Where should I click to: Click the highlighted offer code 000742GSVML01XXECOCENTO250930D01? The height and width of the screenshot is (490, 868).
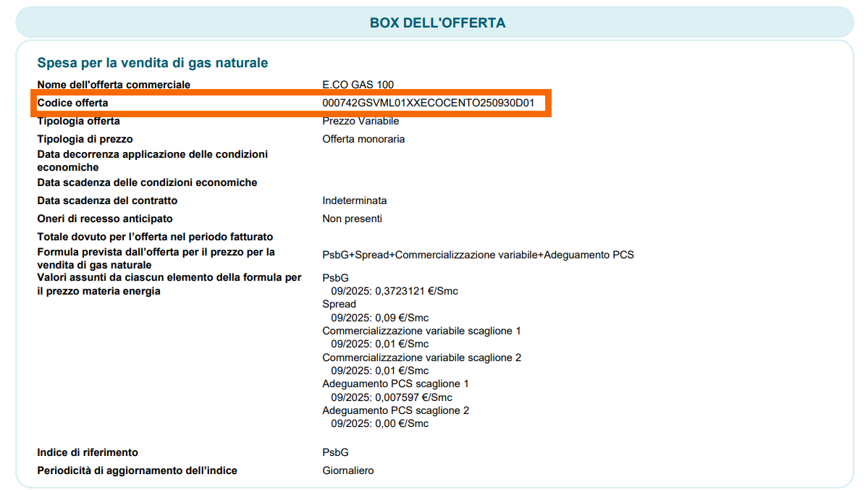pos(428,103)
